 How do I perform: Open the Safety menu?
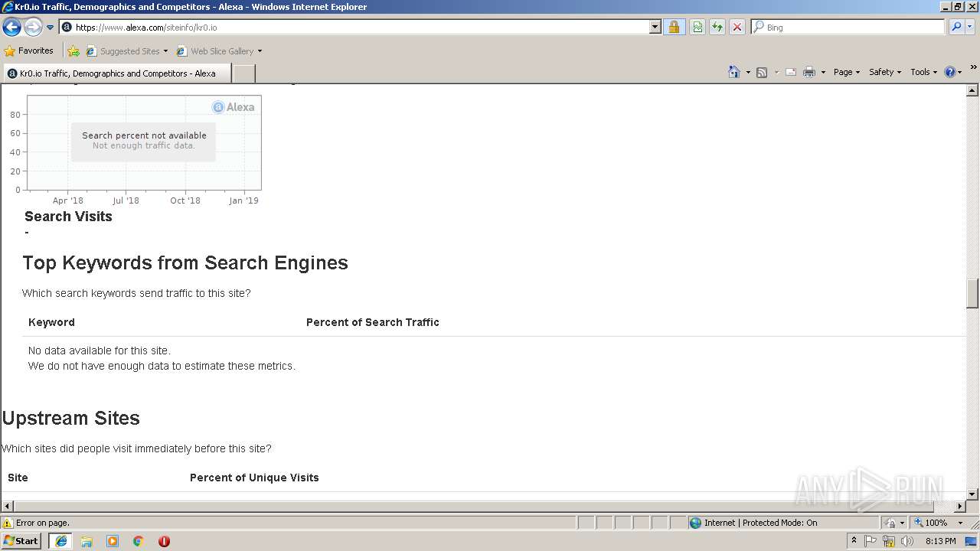884,72
